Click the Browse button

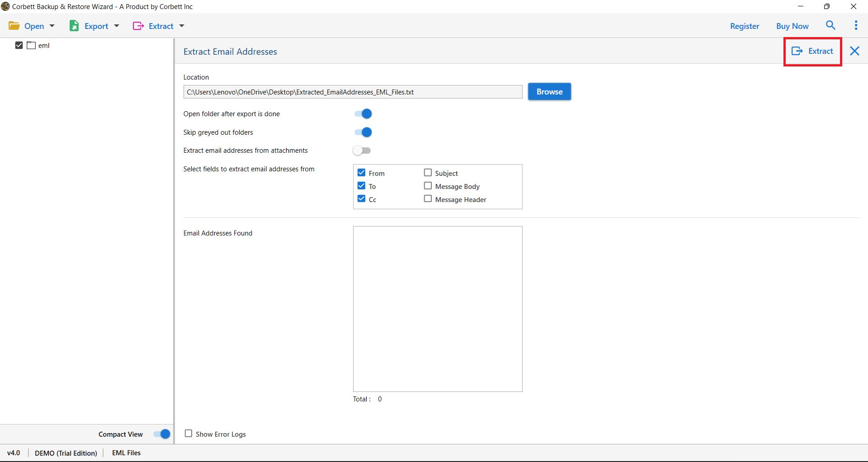pyautogui.click(x=549, y=91)
